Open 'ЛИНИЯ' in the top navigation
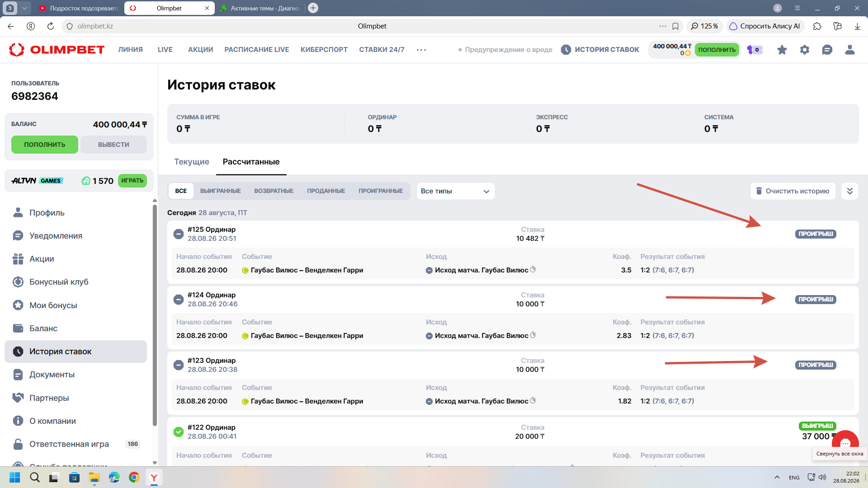The image size is (868, 488). 131,50
